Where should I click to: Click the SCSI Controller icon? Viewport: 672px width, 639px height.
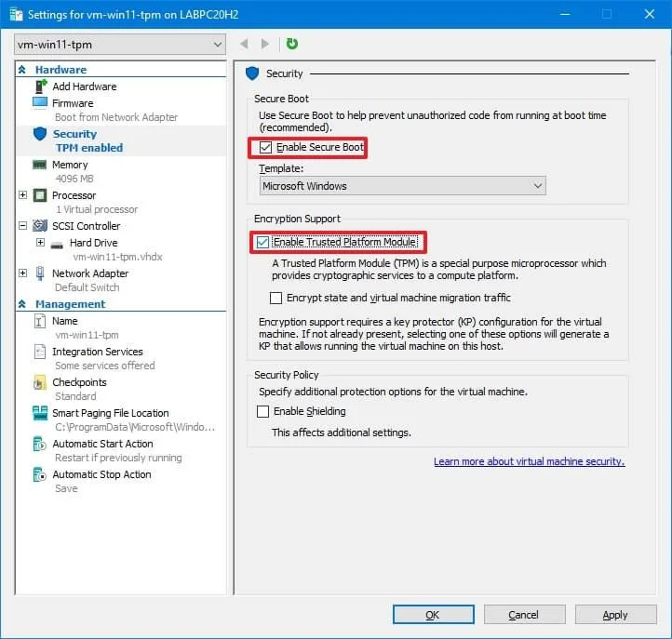click(40, 226)
